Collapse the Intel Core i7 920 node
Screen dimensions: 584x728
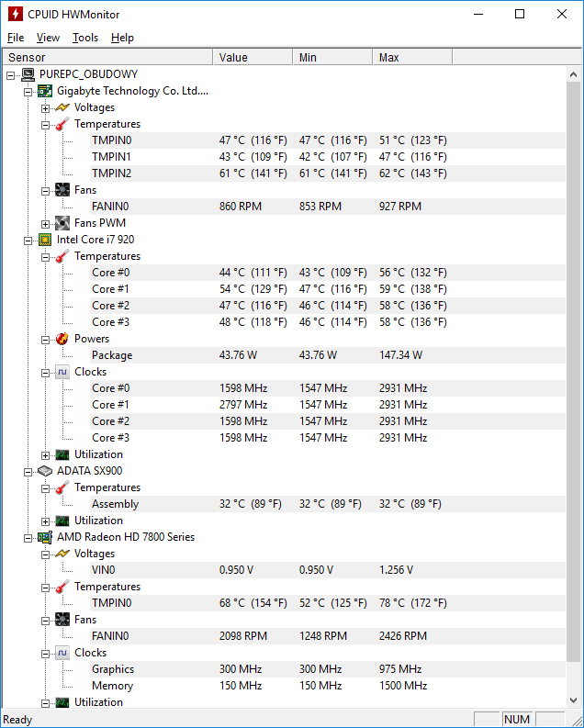[28, 241]
